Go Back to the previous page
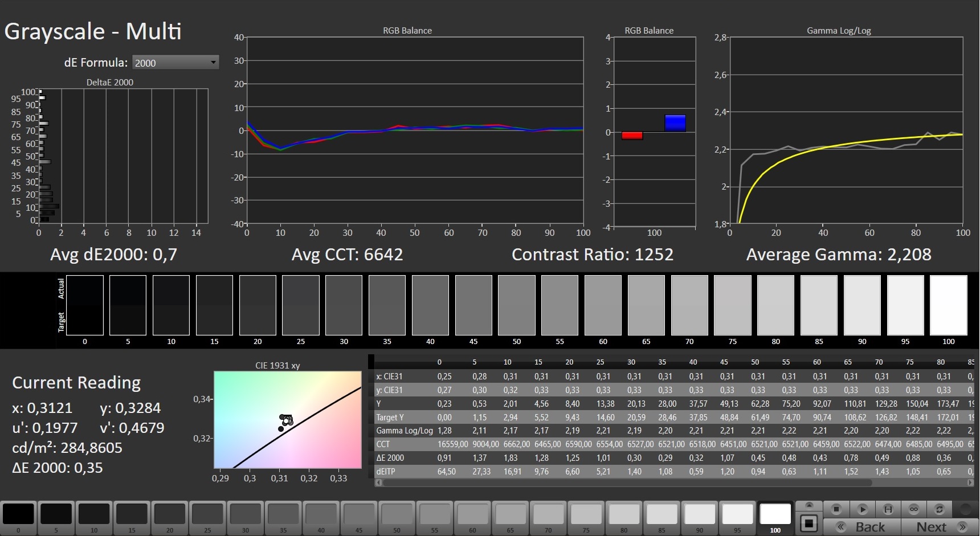The width and height of the screenshot is (980, 536). [x=863, y=527]
